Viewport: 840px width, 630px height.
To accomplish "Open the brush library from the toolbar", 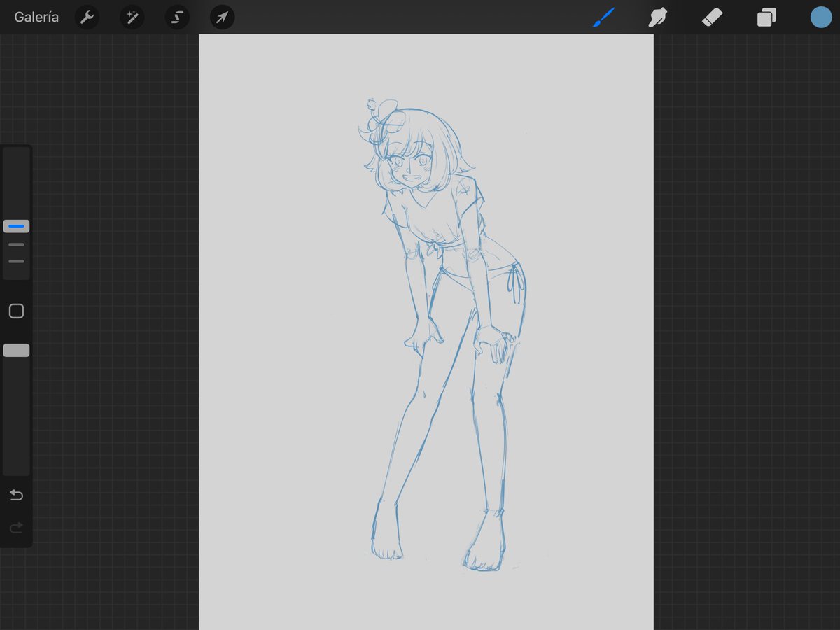I will tap(603, 17).
